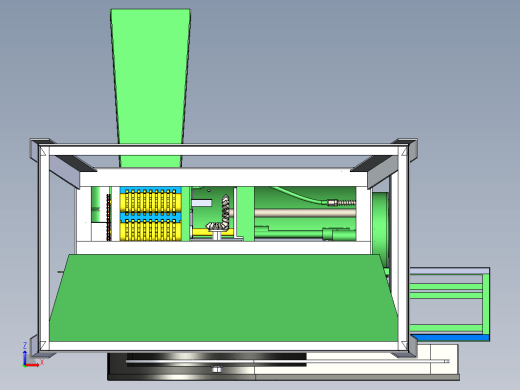Click the blue strip under outlet tray
520x390 pixels.
tap(449, 338)
